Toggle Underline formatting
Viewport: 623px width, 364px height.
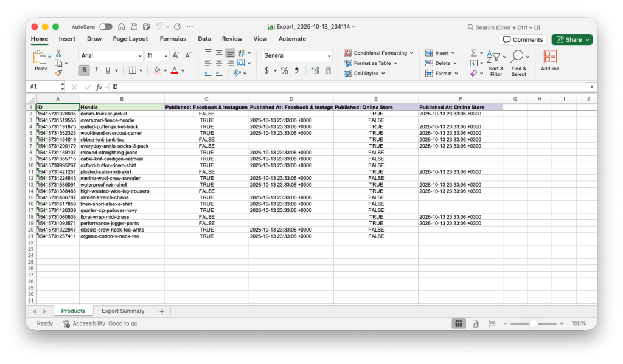click(x=108, y=70)
